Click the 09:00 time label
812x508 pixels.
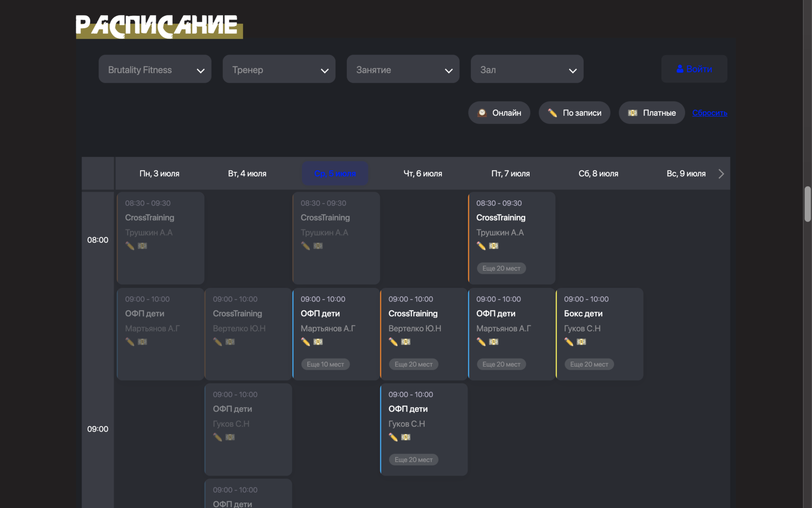point(98,429)
